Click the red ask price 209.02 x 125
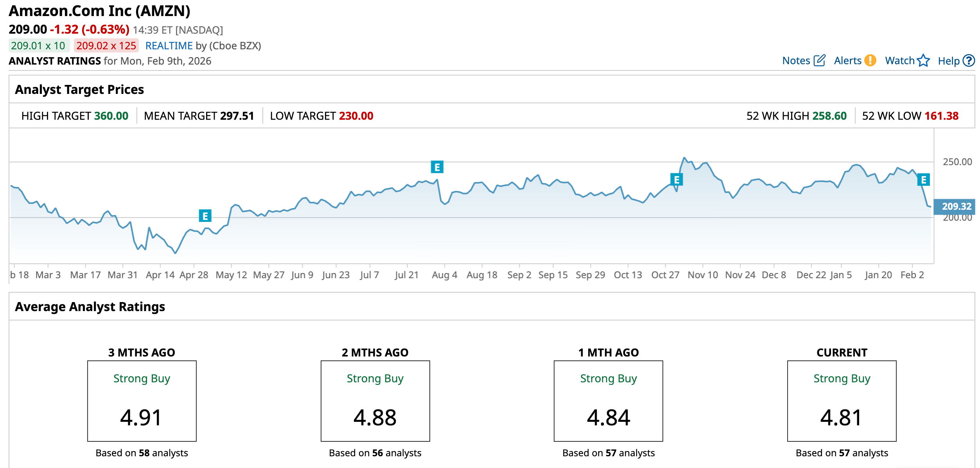Viewport: 980px width, 468px height. point(106,46)
